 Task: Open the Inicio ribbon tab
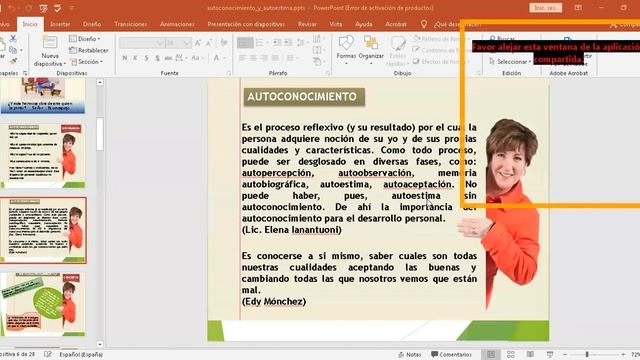pos(30,24)
